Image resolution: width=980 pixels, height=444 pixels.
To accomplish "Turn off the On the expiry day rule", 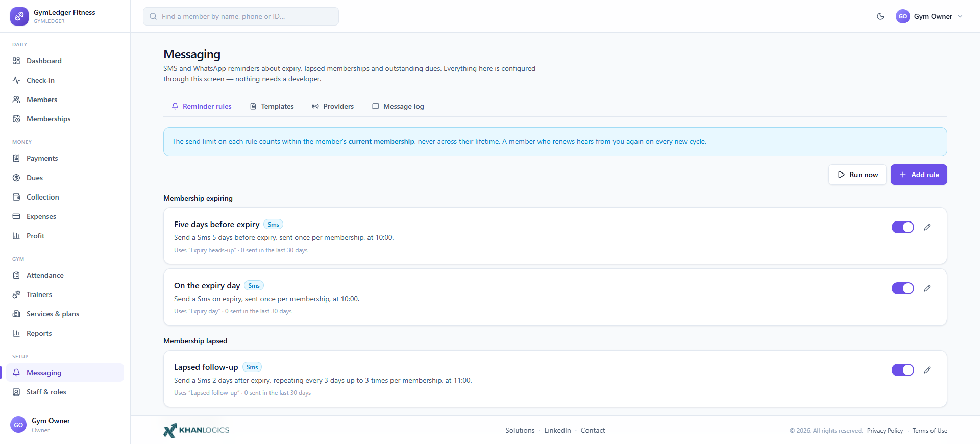I will [x=903, y=288].
